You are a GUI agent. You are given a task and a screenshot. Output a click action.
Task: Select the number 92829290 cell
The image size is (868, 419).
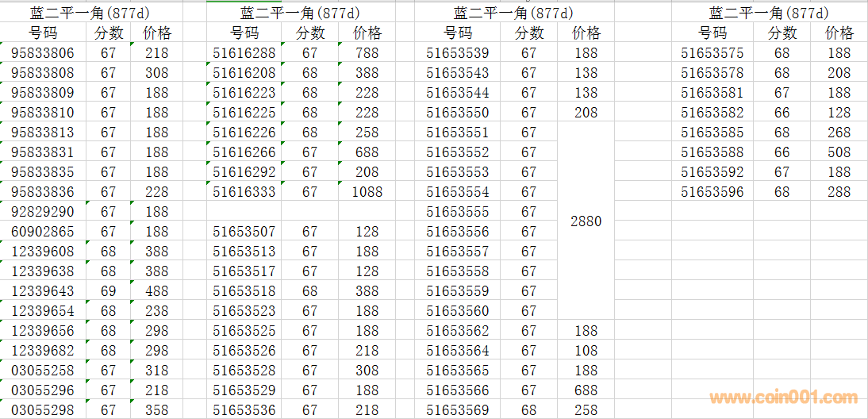43,212
